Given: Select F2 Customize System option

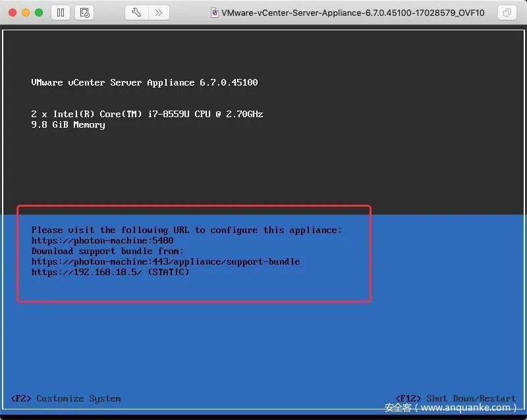Looking at the screenshot, I should click(x=66, y=398).
